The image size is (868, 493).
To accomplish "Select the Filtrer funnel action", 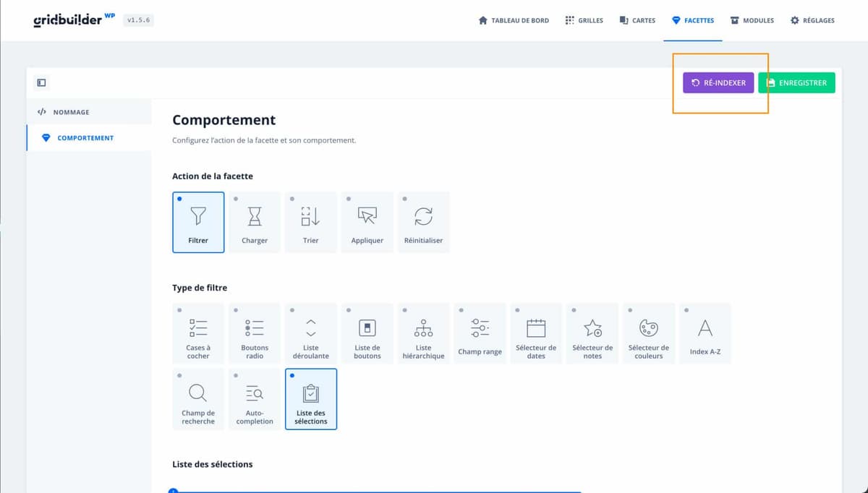I will point(198,222).
